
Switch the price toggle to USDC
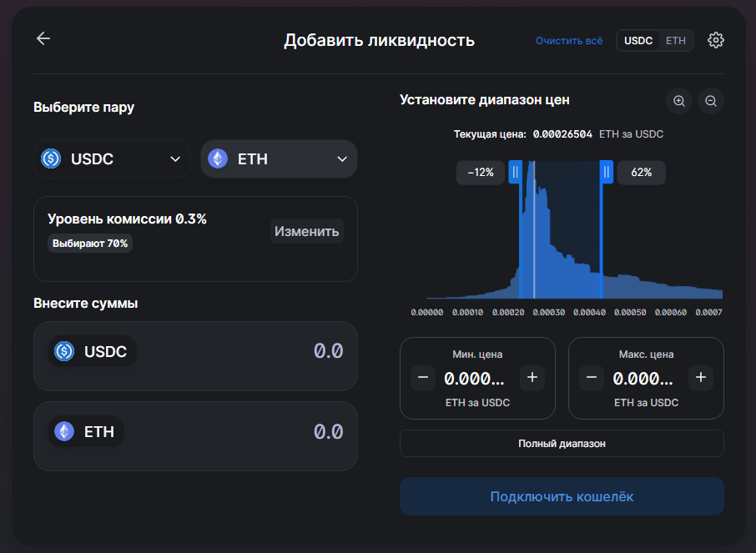(638, 40)
